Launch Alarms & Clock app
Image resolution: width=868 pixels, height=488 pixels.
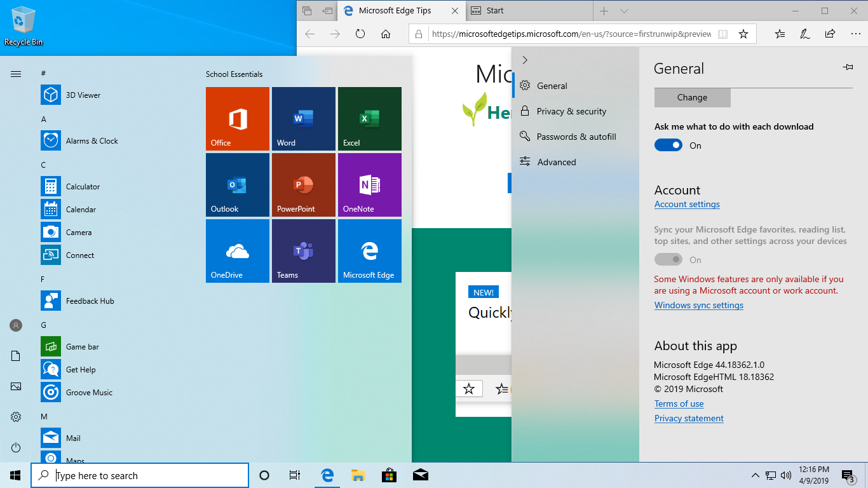114,141
